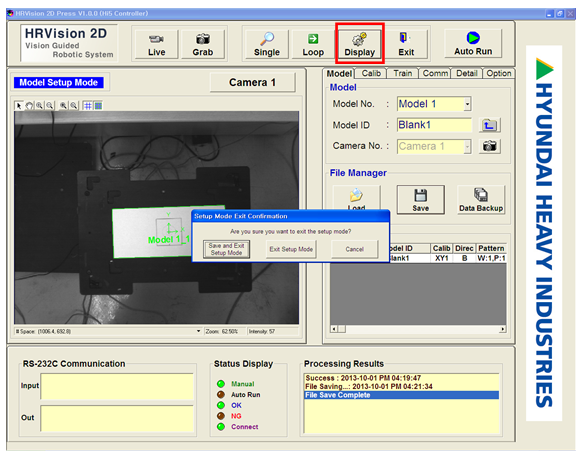The image size is (580, 455).
Task: Click the Camera 1 button
Action: pos(253,82)
